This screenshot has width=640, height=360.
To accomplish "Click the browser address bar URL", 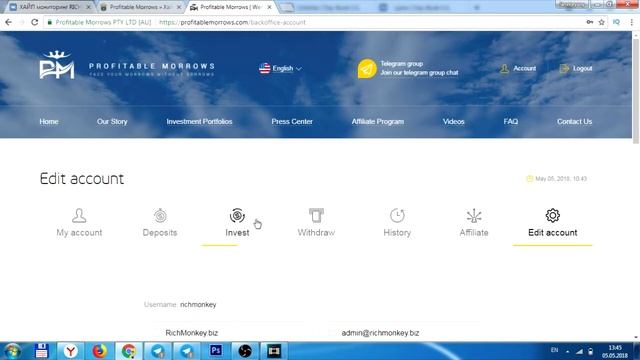I will tap(232, 22).
